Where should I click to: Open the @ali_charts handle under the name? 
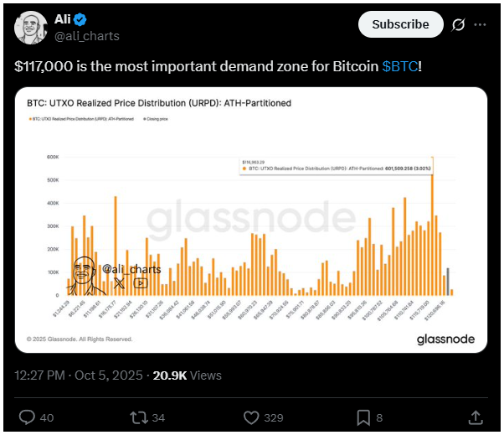tap(87, 36)
